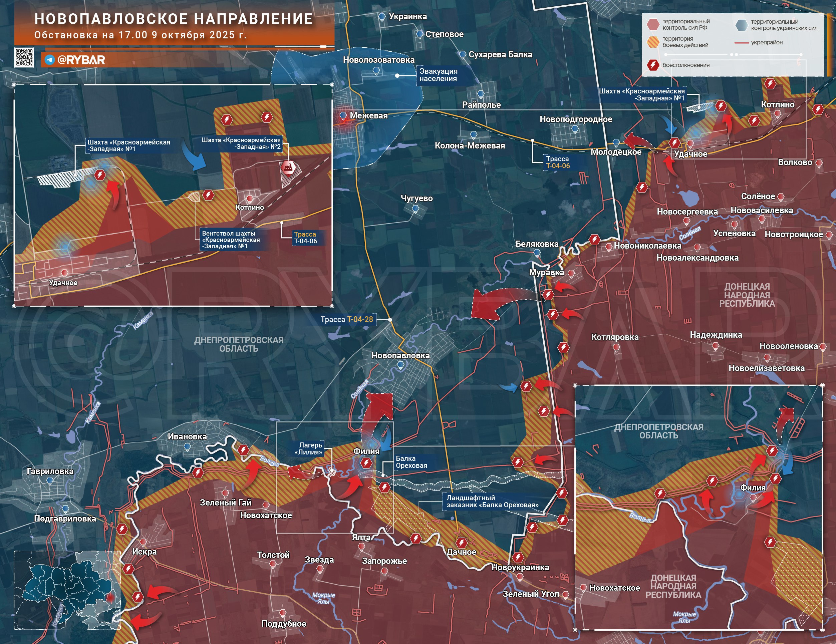Image resolution: width=836 pixels, height=644 pixels.
Task: Click the blue marker under Новопавловка label
Action: click(x=400, y=365)
